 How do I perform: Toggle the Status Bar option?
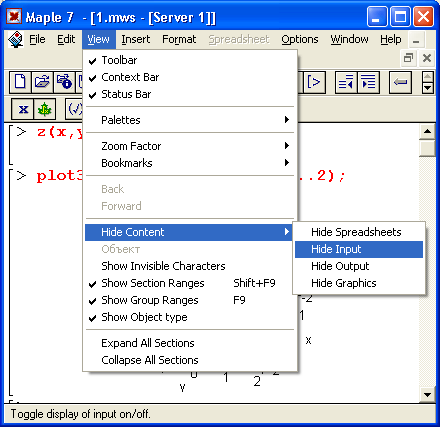point(190,94)
